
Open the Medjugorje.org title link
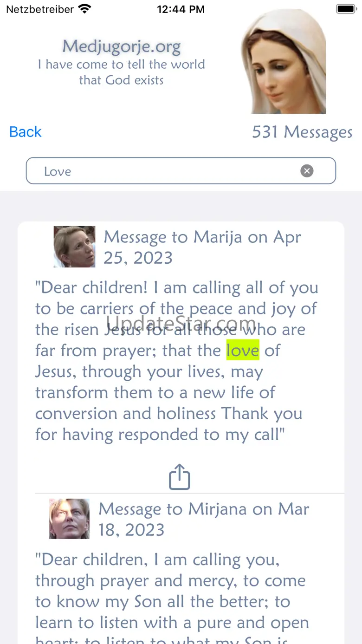point(122,46)
